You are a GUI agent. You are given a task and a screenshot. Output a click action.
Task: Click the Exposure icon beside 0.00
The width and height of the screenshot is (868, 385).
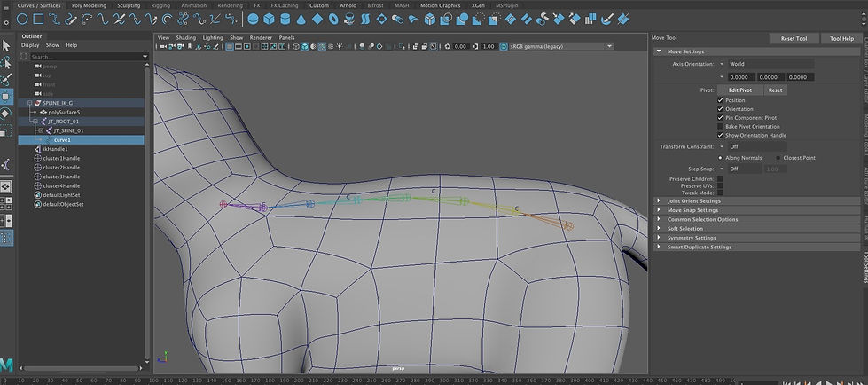point(447,46)
